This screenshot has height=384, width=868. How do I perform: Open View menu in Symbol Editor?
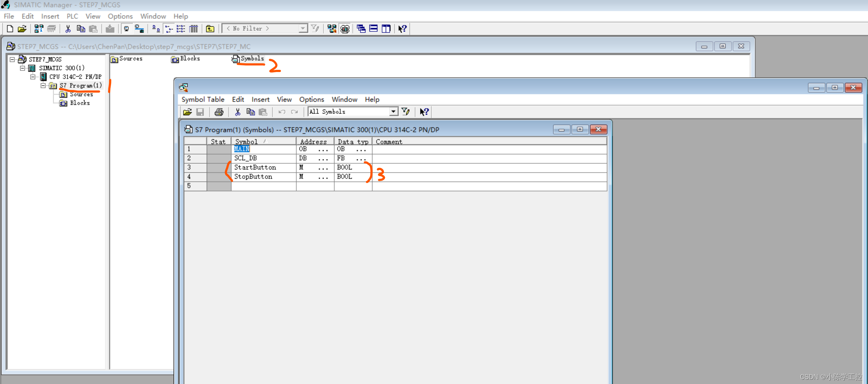tap(284, 99)
